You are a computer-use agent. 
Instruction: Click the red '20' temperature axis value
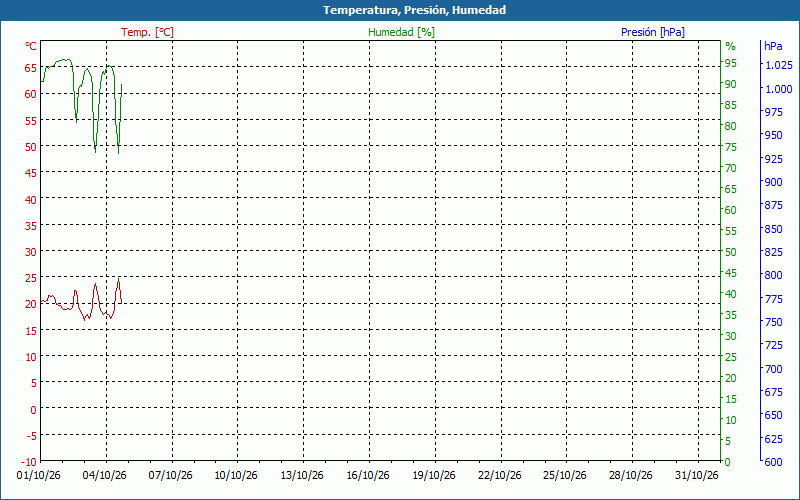31,304
